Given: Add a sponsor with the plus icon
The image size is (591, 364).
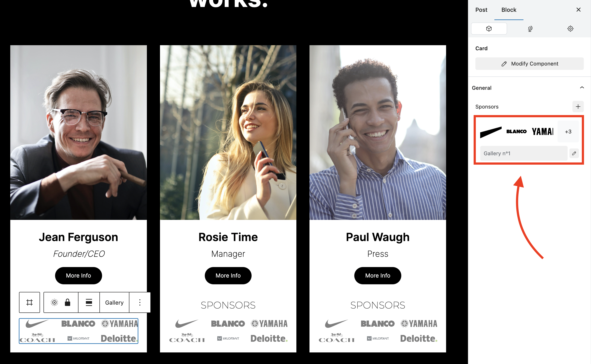Looking at the screenshot, I should click(x=578, y=107).
